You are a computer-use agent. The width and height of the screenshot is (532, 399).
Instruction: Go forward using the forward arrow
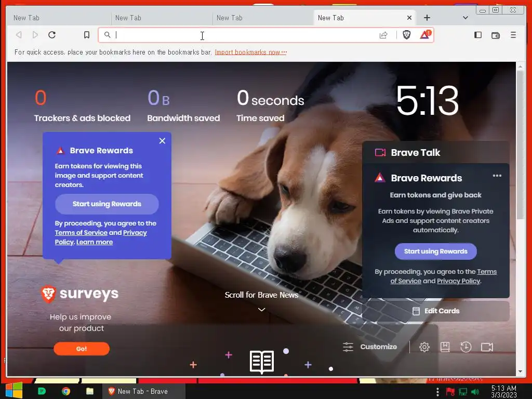coord(35,35)
